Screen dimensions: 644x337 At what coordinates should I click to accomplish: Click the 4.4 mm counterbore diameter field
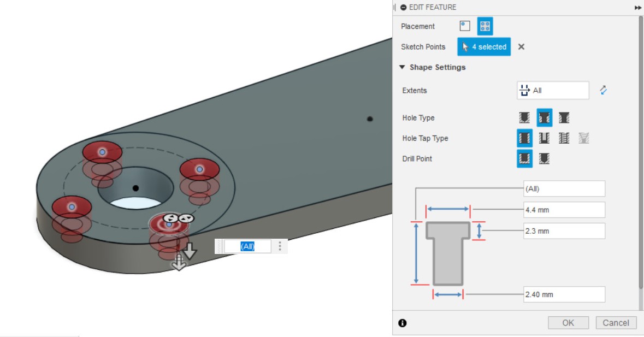click(564, 210)
